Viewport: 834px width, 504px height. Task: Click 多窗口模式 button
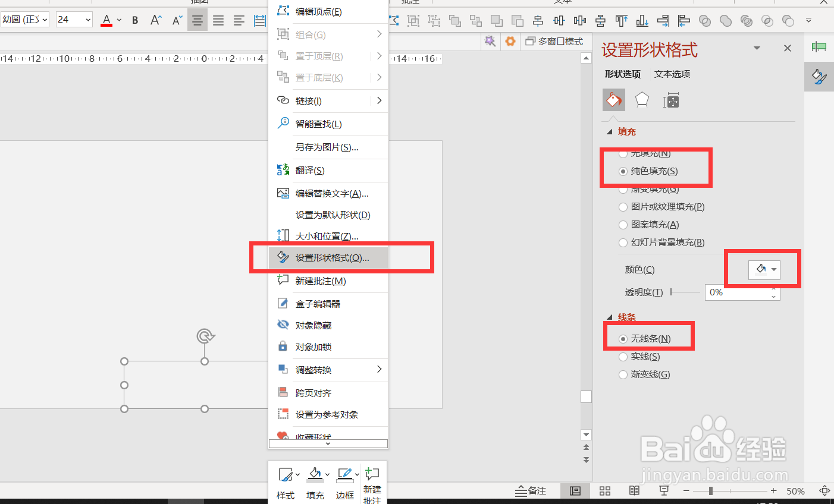[554, 41]
